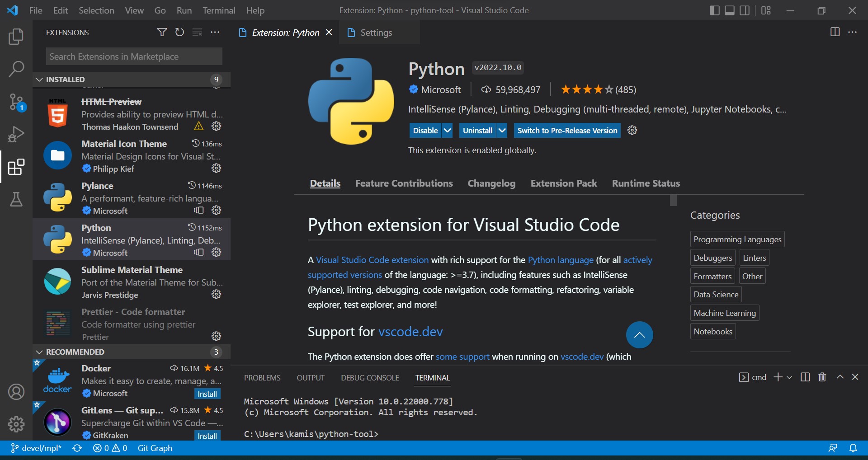The image size is (868, 460).
Task: Refresh the installed extensions list
Action: point(179,32)
